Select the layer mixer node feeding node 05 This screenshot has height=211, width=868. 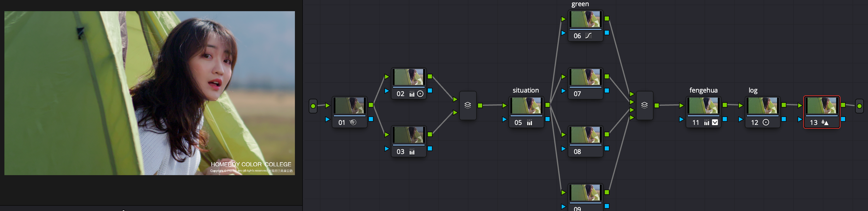[x=468, y=105]
